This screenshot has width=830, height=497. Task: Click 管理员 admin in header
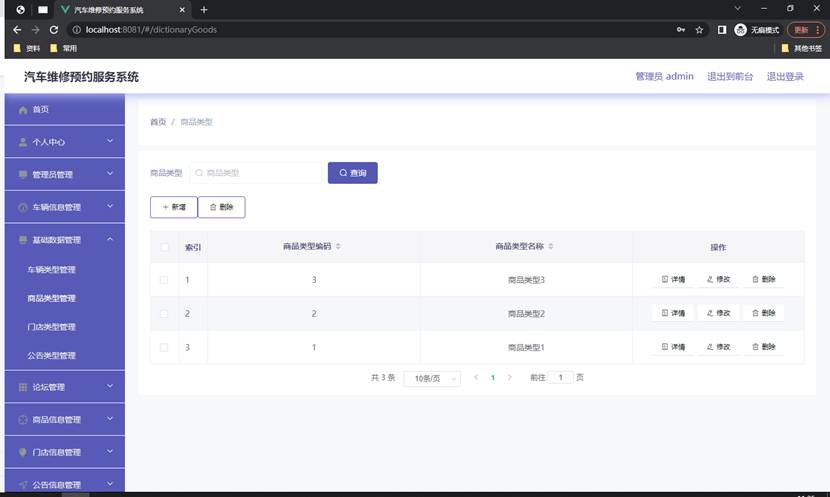(664, 76)
